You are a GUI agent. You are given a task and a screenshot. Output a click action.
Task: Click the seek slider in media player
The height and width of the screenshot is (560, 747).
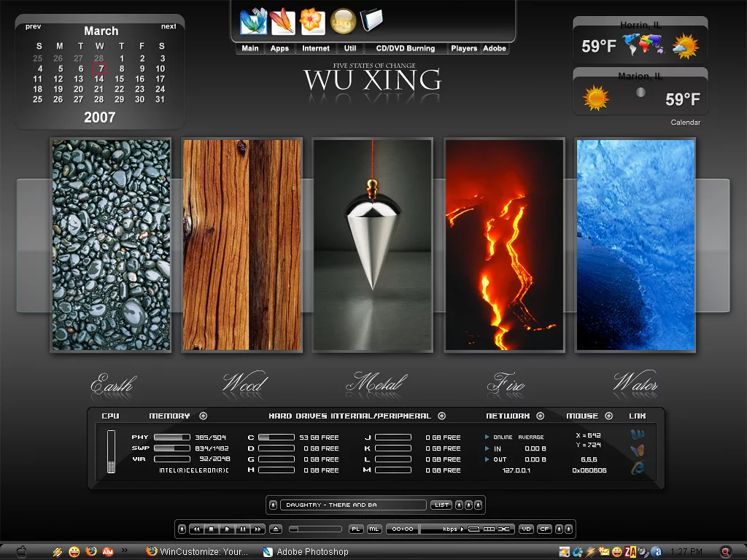pos(314,529)
